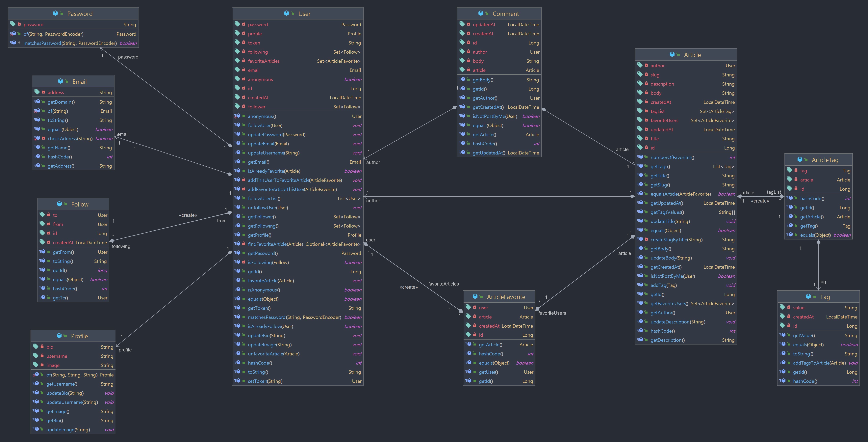868x442 pixels.
Task: Click the class icon beside the User title
Action: pos(286,14)
